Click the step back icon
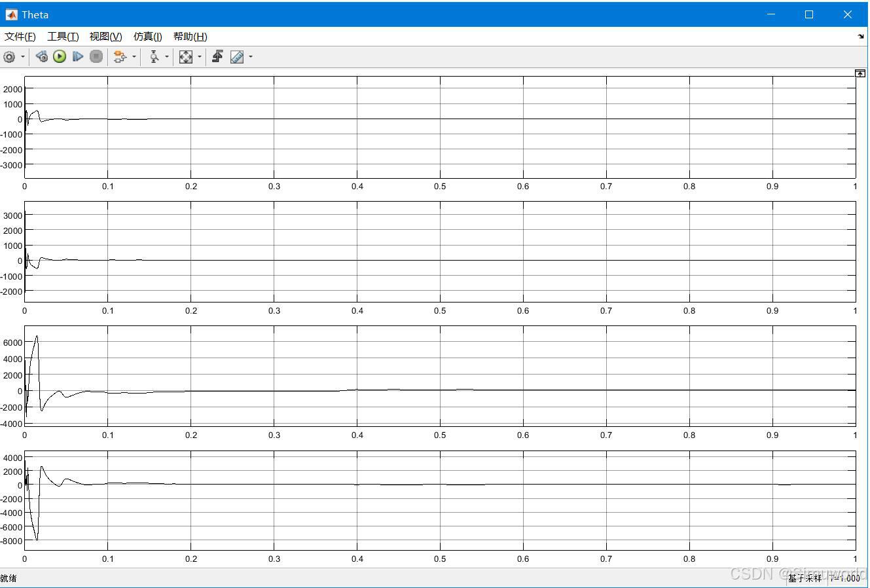Screen dimensions: 870x588 pyautogui.click(x=41, y=57)
